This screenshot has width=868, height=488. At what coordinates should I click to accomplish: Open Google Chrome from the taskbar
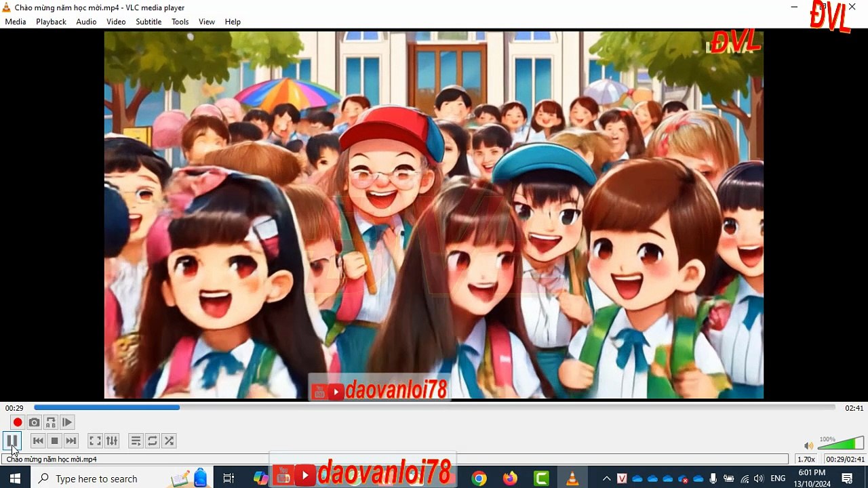479,479
